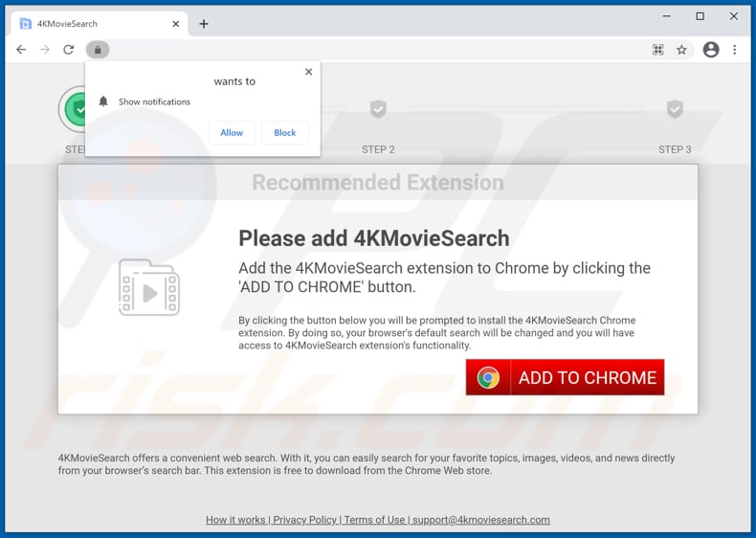Open the Terms of Use link

pyautogui.click(x=374, y=520)
